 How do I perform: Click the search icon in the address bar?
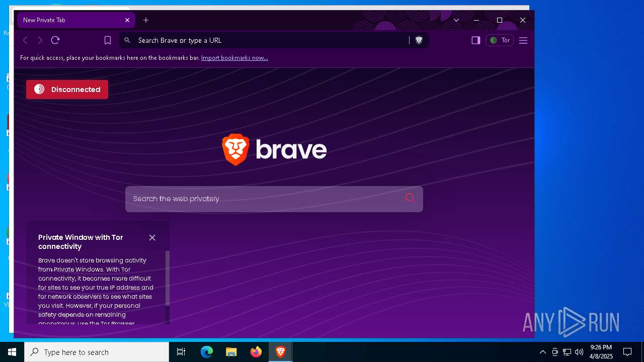pyautogui.click(x=127, y=40)
